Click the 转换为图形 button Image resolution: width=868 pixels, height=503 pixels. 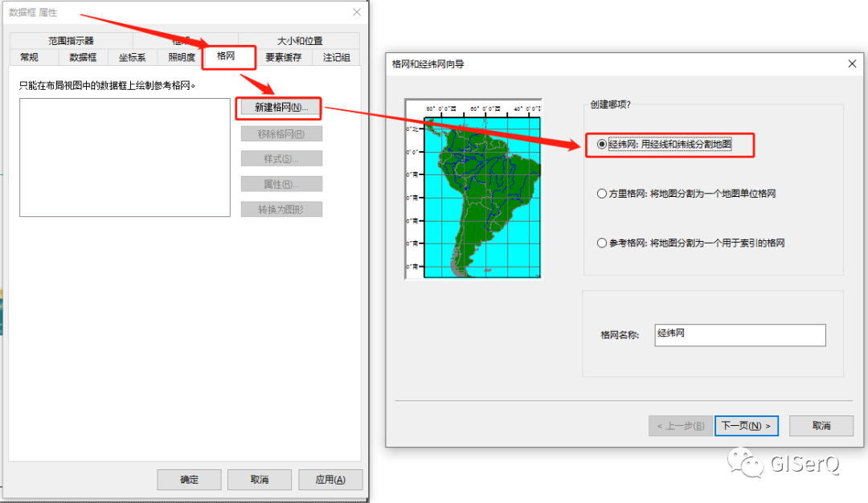[x=281, y=210]
